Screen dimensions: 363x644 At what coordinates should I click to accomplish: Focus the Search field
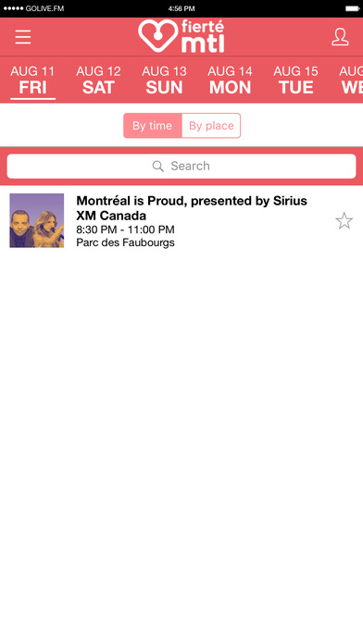(181, 166)
